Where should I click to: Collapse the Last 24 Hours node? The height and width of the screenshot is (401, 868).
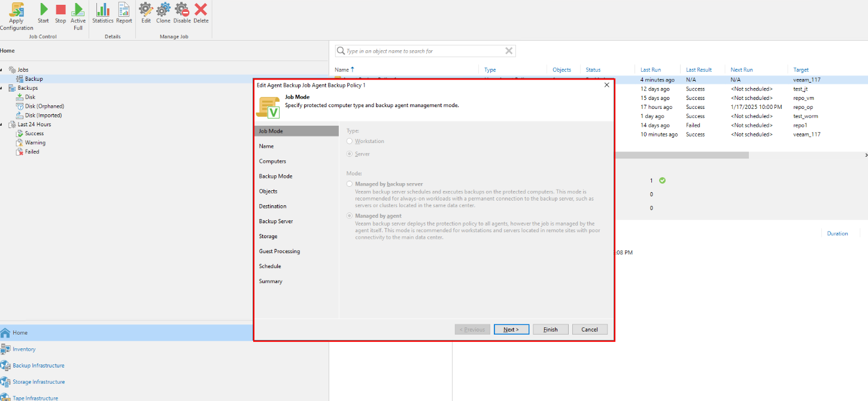[2, 124]
